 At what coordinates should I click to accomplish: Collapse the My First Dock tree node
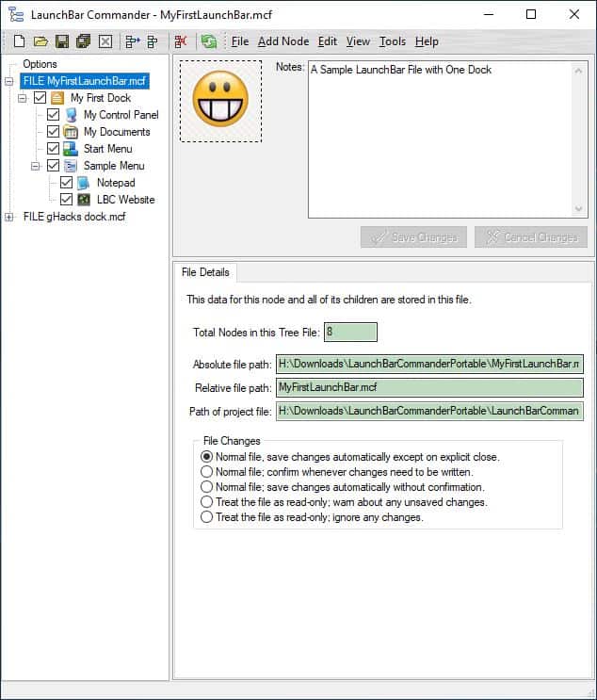(x=23, y=98)
